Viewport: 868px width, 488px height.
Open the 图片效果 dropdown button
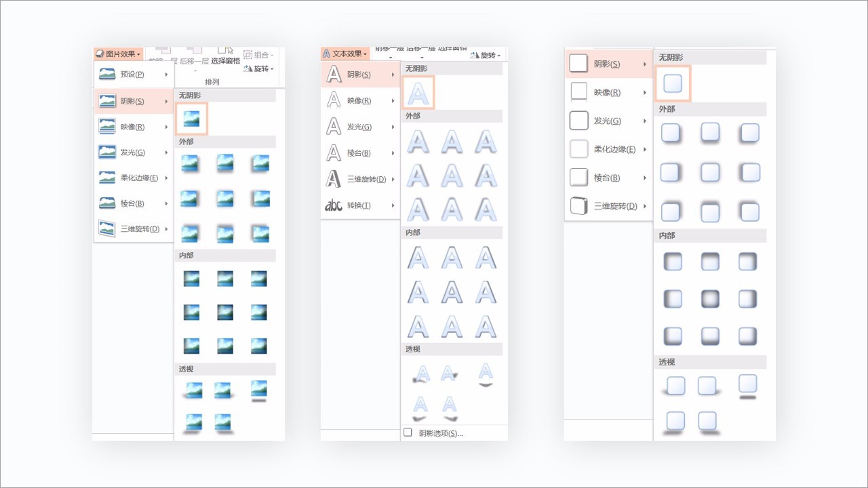118,54
